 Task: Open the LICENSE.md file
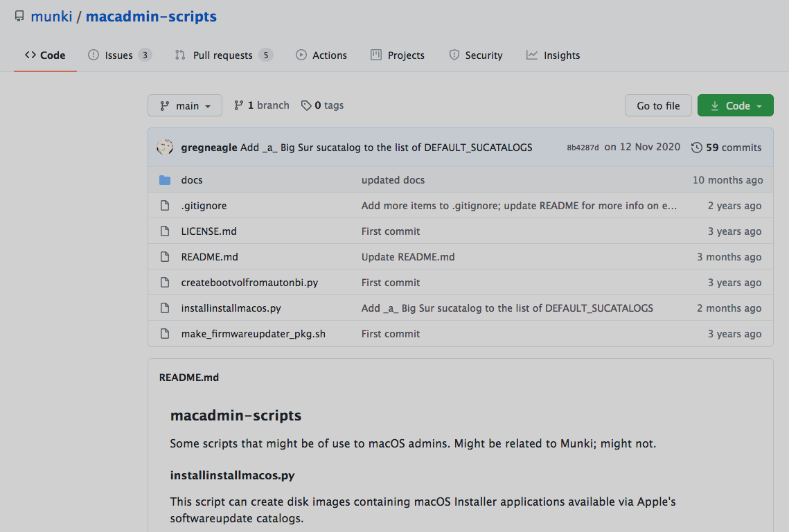(209, 231)
